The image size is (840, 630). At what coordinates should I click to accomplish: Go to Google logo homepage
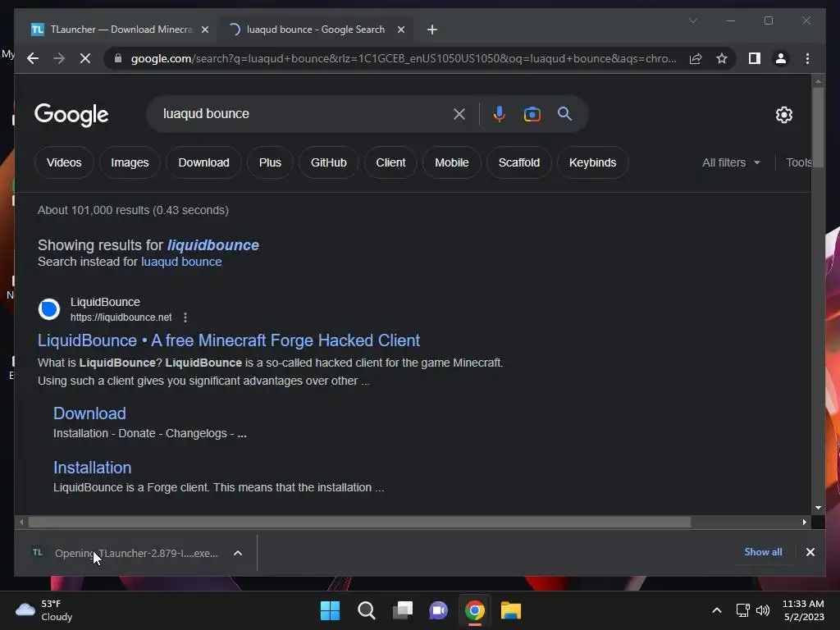click(x=71, y=115)
